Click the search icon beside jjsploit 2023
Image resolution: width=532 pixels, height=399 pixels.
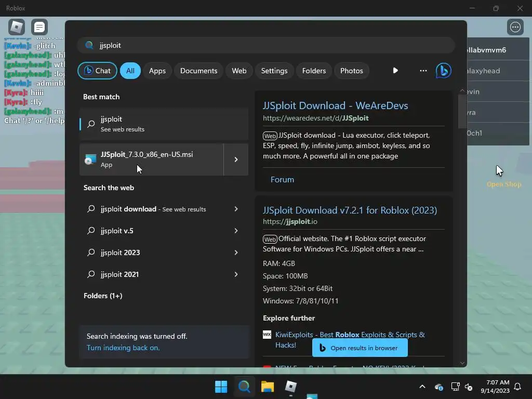91,252
